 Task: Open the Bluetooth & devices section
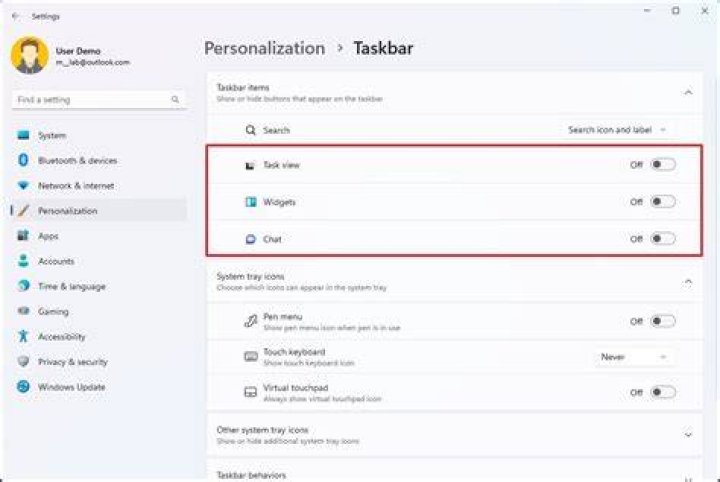pos(99,160)
